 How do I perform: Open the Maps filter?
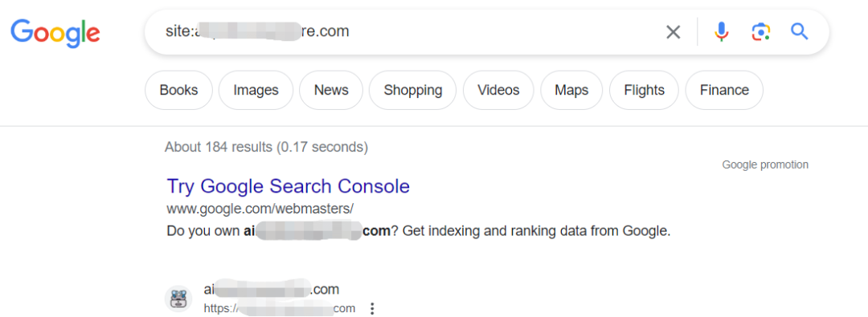[x=571, y=90]
